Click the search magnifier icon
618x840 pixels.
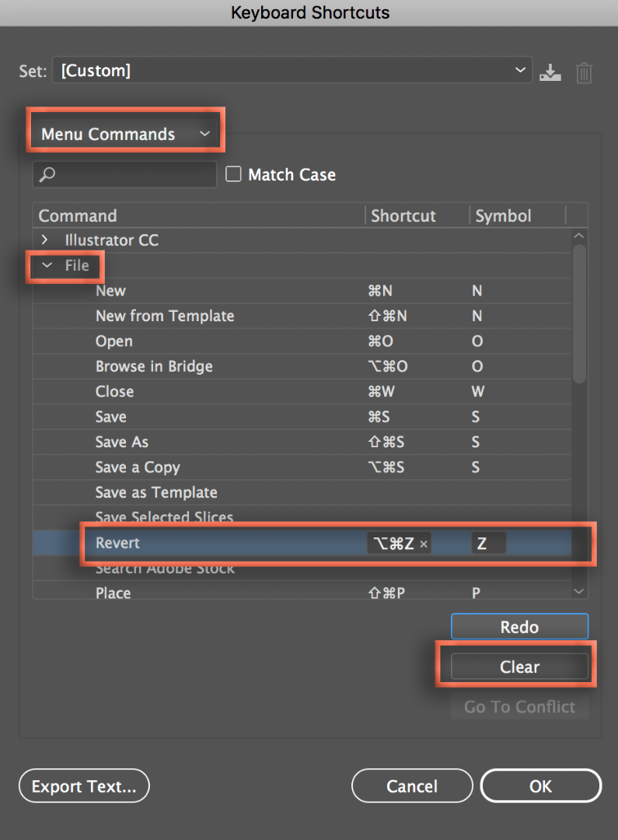[47, 175]
